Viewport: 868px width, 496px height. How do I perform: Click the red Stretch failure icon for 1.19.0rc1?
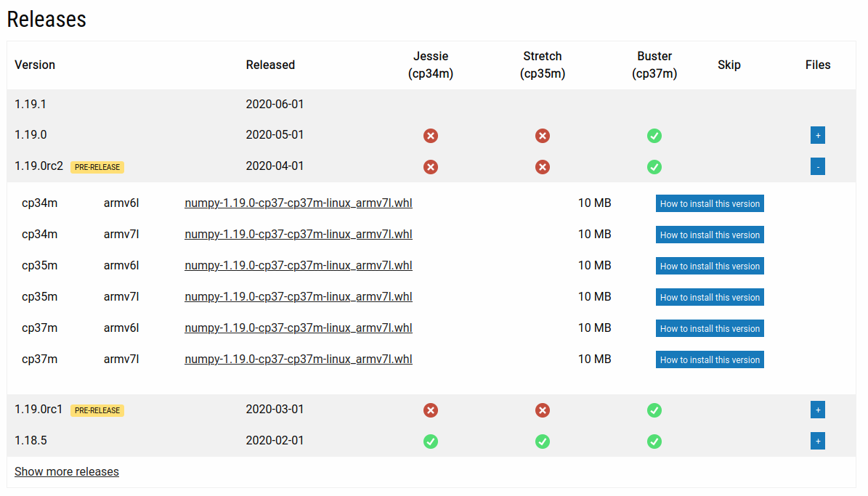543,410
